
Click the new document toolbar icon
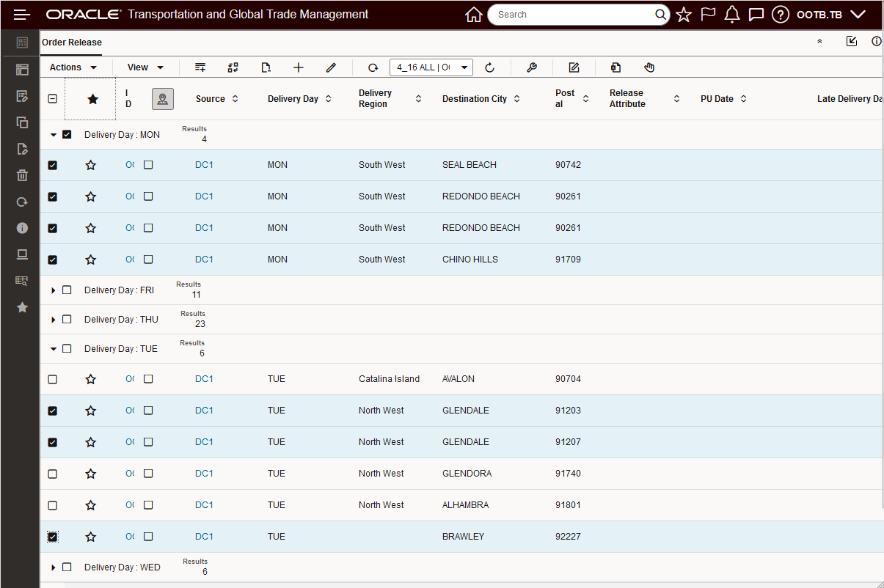point(266,67)
